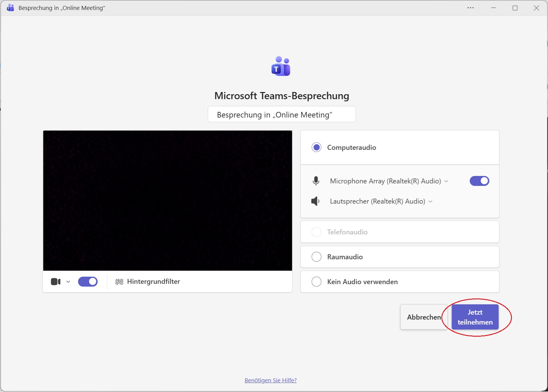The height and width of the screenshot is (392, 548).
Task: Open the Benötigen Sie Hilfe link
Action: pos(270,380)
